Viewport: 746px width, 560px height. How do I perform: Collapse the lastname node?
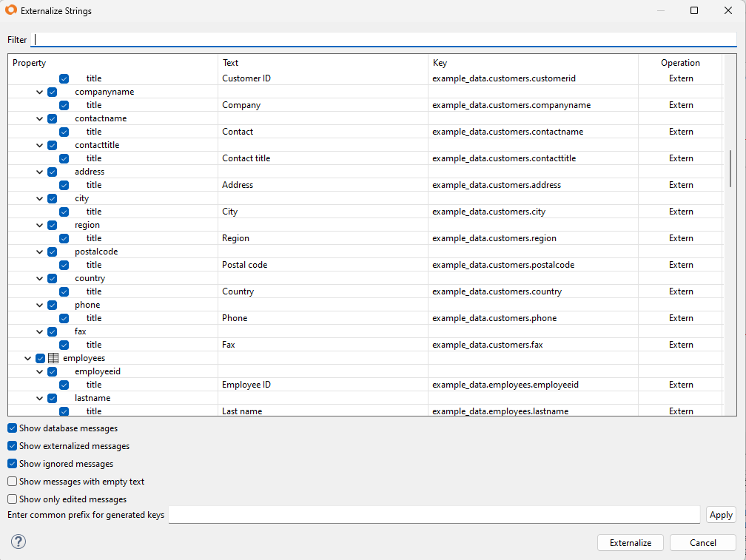click(39, 398)
